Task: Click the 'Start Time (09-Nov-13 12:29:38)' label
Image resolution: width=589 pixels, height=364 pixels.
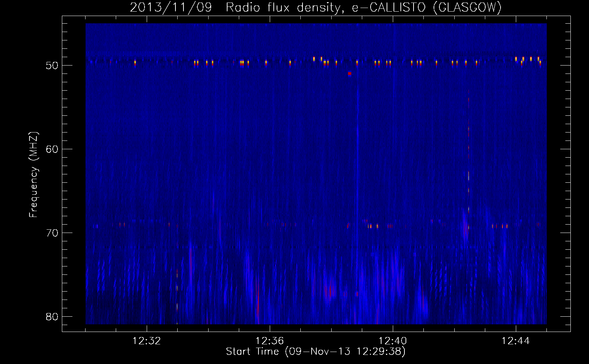Action: (316, 352)
